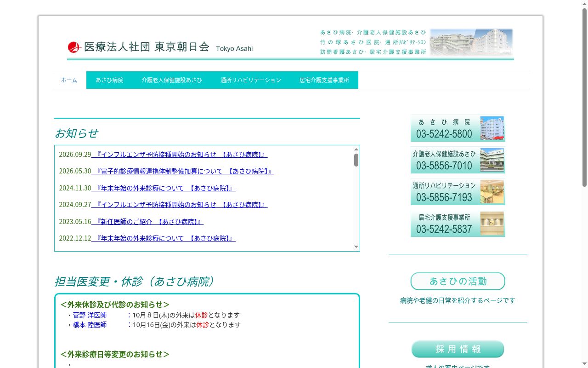Click the ＜外来休診及び代診のお知らせ＞ heading
Viewport: 588px width, 368px height.
(x=115, y=305)
